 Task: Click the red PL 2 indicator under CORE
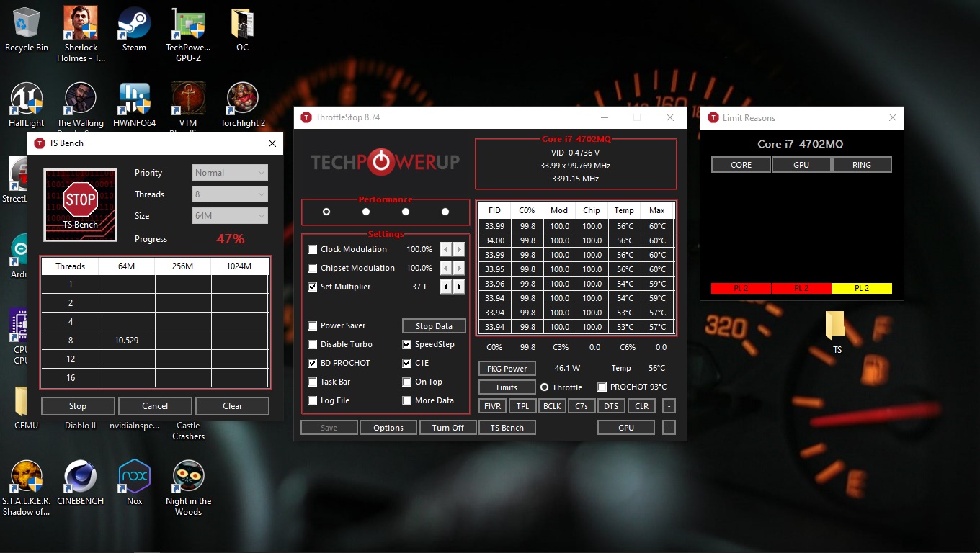pos(741,288)
